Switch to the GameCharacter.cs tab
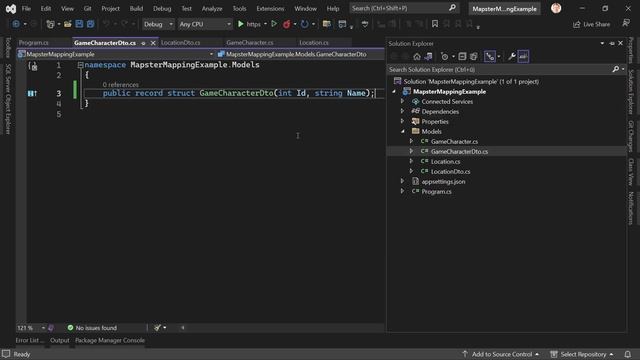Image resolution: width=640 pixels, height=360 pixels. click(250, 42)
